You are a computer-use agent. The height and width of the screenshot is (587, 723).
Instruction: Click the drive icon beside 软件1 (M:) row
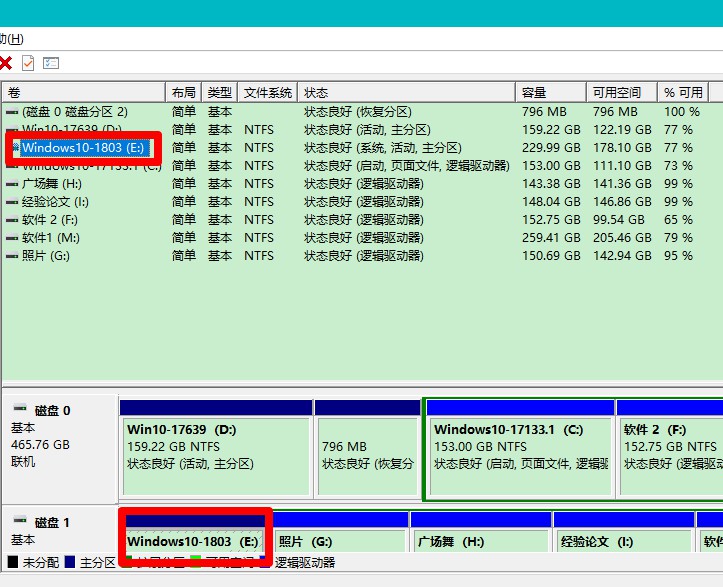tap(11, 238)
